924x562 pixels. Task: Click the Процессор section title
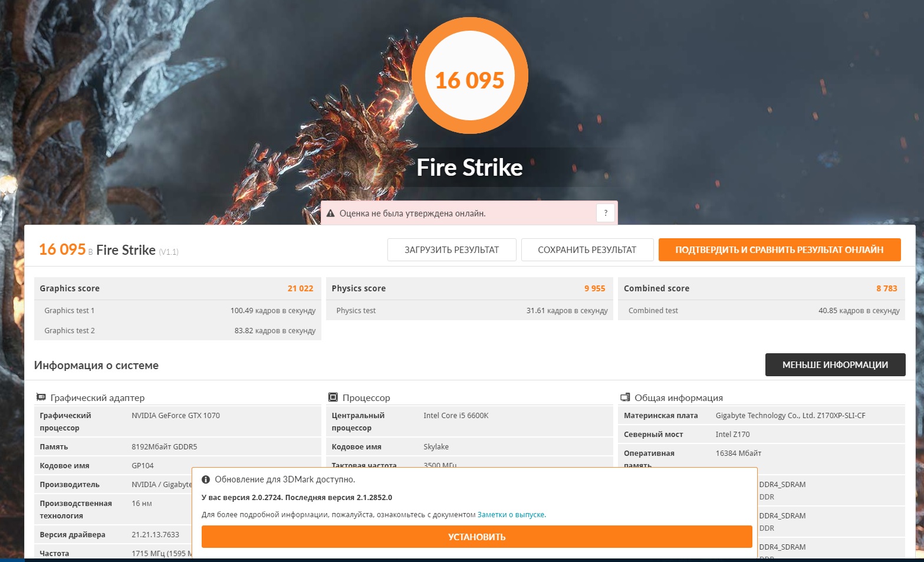click(x=366, y=397)
